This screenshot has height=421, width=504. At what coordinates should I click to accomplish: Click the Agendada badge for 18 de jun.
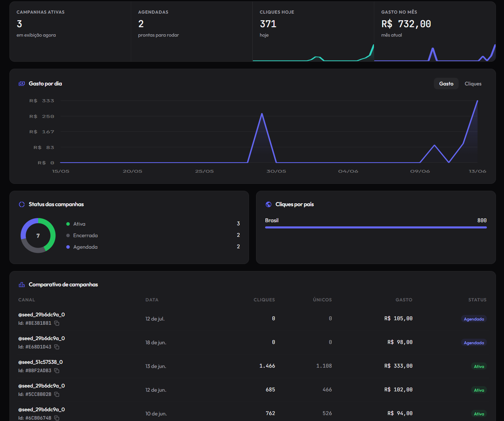click(474, 343)
